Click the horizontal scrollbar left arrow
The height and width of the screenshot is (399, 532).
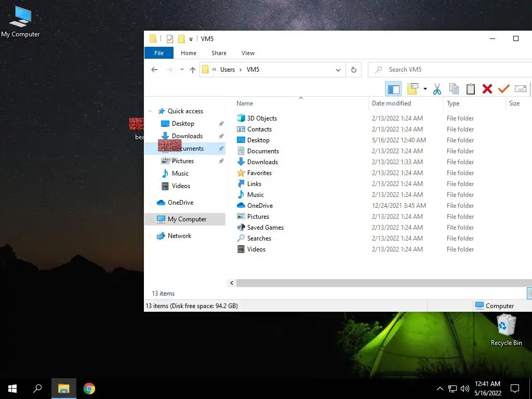pyautogui.click(x=232, y=283)
